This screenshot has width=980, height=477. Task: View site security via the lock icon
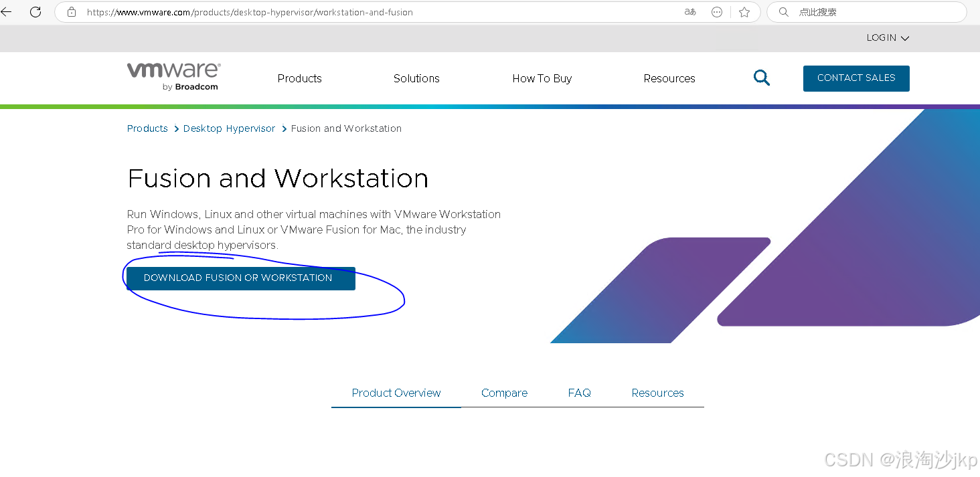pos(72,12)
